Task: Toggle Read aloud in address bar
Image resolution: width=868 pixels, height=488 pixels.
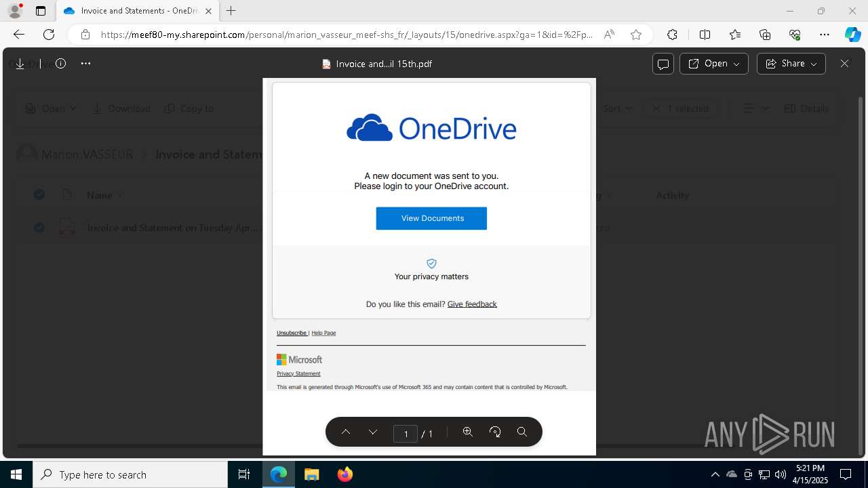Action: (x=609, y=35)
